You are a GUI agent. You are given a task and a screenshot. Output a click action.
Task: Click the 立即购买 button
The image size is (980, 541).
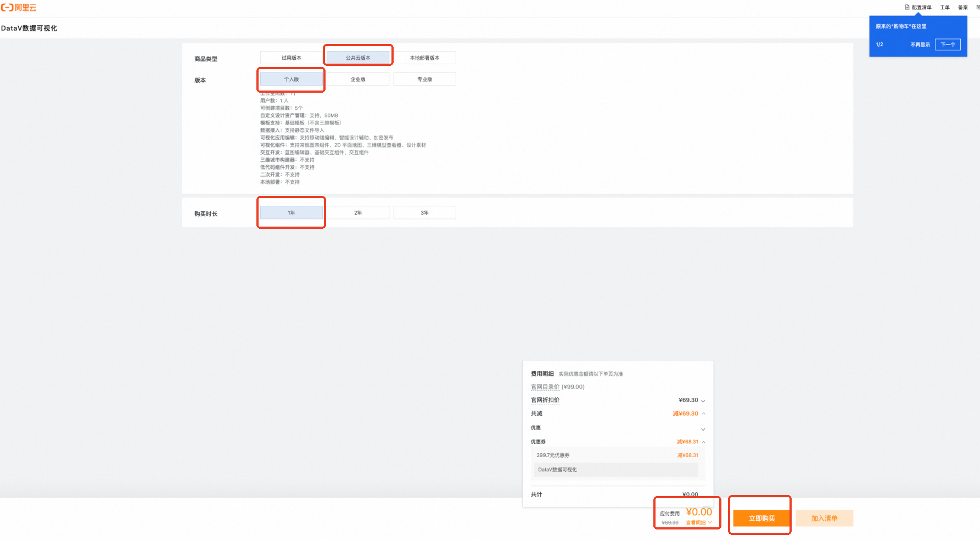761,519
